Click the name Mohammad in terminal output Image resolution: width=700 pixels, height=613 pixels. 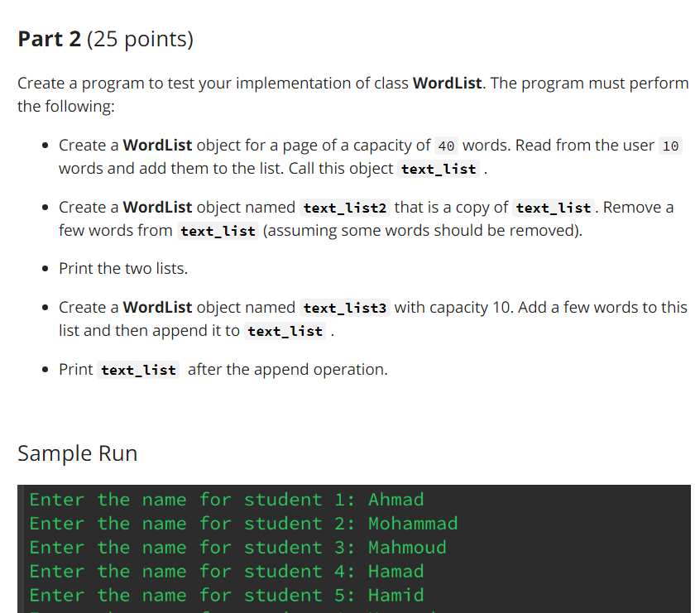pyautogui.click(x=413, y=523)
